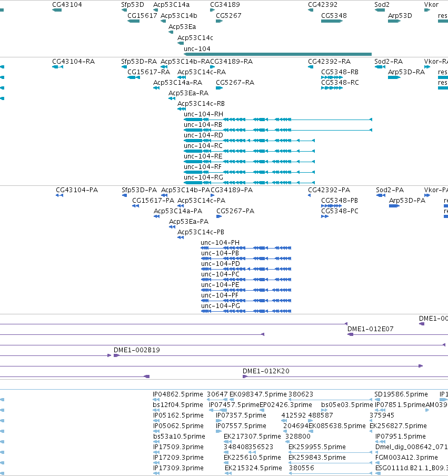Viewport: 448px width, 476px height.
Task: Select the unc-104-PD protein label
Action: pyautogui.click(x=221, y=263)
